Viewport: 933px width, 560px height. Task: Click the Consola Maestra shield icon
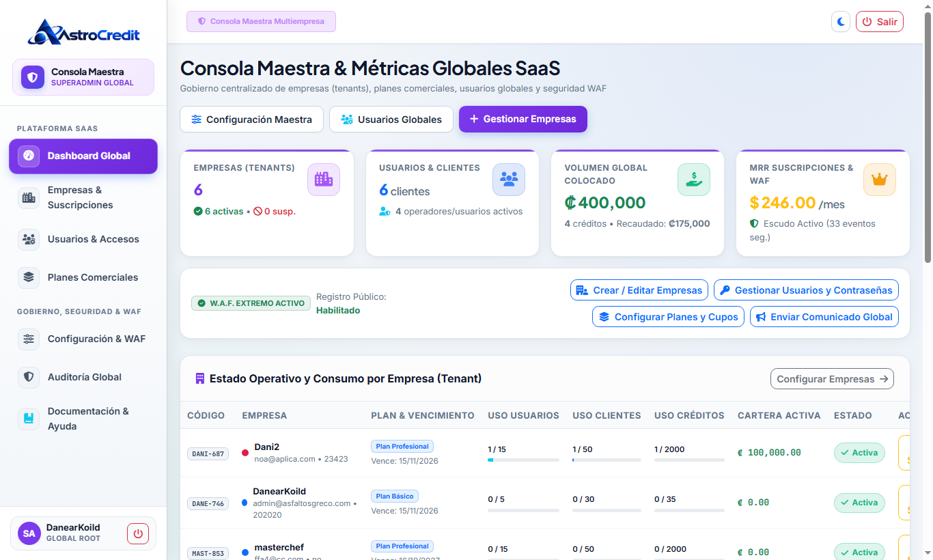pos(32,77)
